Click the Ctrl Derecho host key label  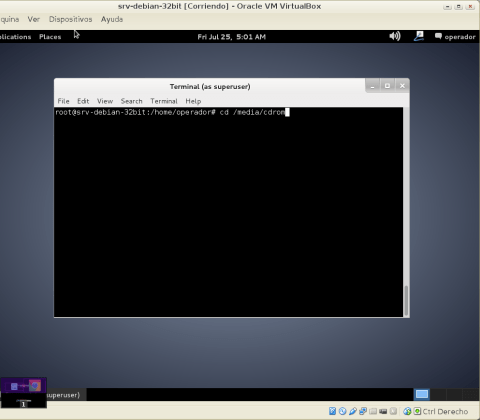[445, 412]
